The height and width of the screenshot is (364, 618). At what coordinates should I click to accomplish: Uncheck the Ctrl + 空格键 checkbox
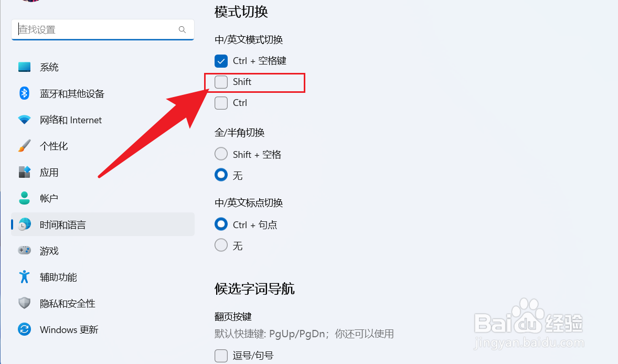221,61
